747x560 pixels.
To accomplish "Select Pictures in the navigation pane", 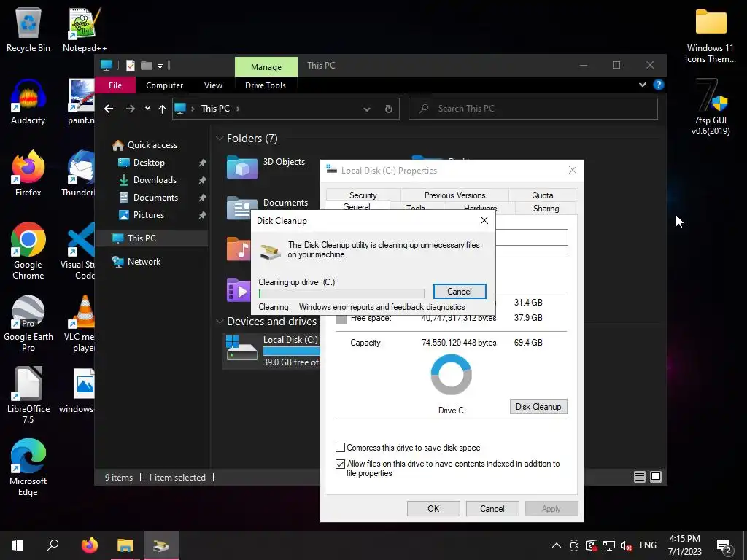I will tap(149, 215).
